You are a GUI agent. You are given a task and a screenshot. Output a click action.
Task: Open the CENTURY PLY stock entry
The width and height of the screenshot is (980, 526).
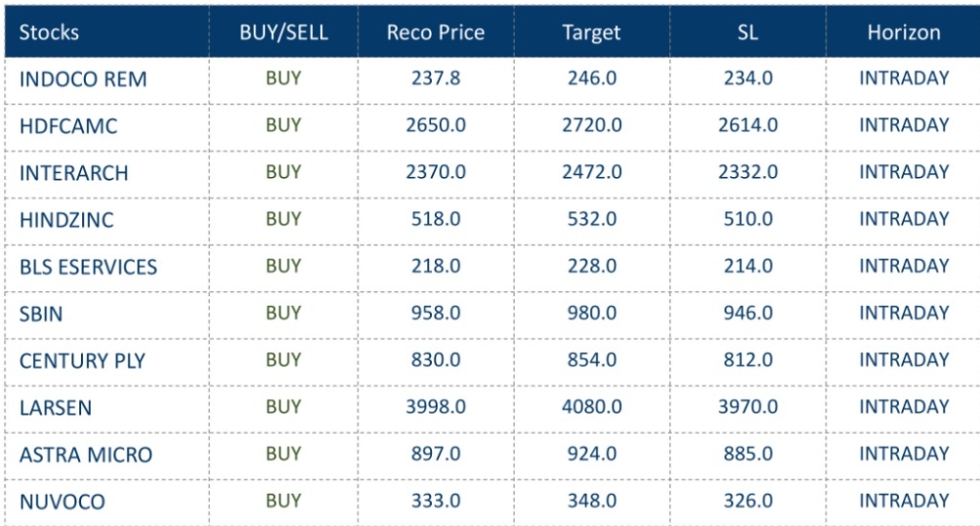(x=82, y=361)
